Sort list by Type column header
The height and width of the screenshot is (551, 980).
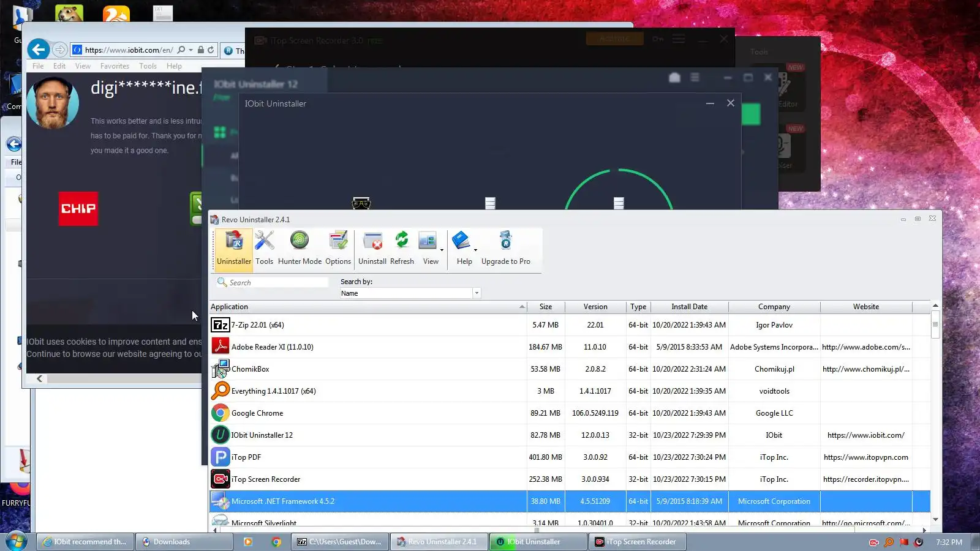638,307
